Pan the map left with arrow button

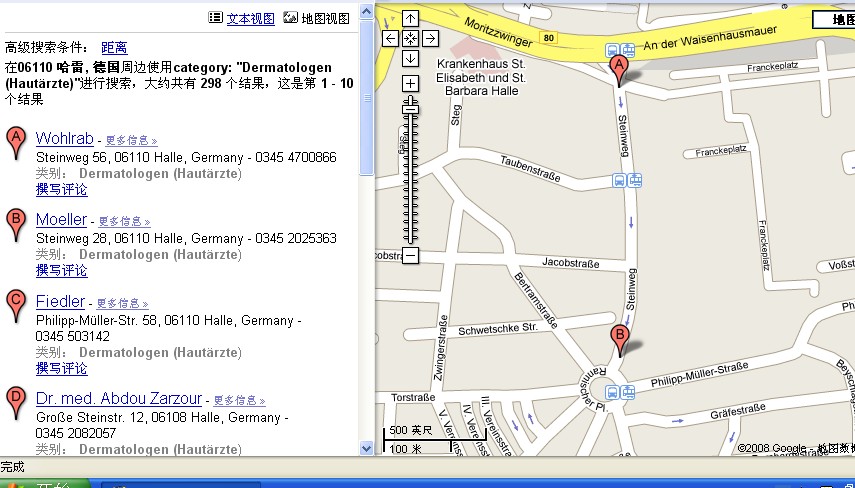pyautogui.click(x=390, y=39)
